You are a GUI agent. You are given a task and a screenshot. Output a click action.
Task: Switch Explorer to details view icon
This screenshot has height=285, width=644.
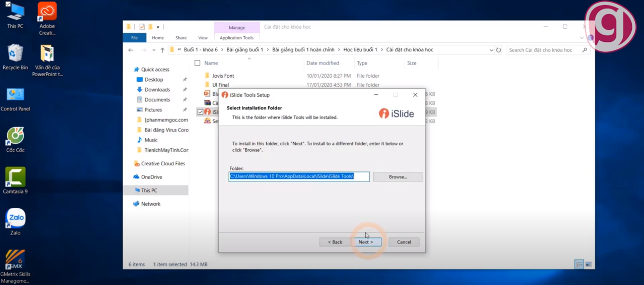point(579,264)
